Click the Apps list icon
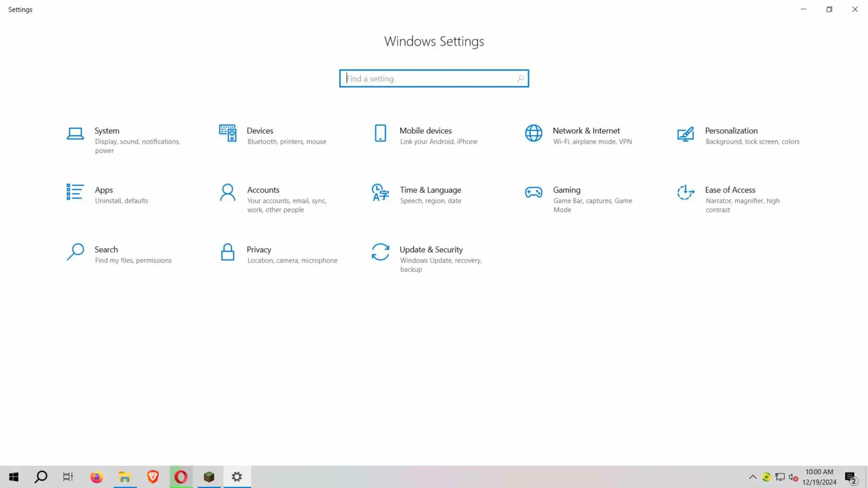Image resolution: width=868 pixels, height=488 pixels. (75, 192)
